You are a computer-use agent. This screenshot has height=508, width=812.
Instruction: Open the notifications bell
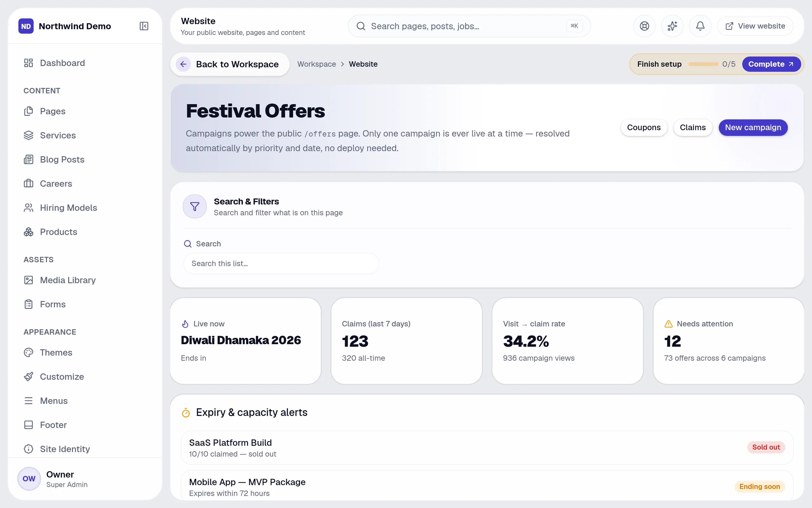[x=700, y=26]
